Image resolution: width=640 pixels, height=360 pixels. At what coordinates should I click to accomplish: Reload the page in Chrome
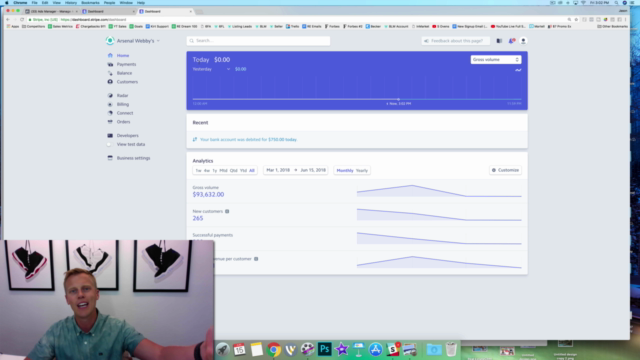pyautogui.click(x=22, y=19)
